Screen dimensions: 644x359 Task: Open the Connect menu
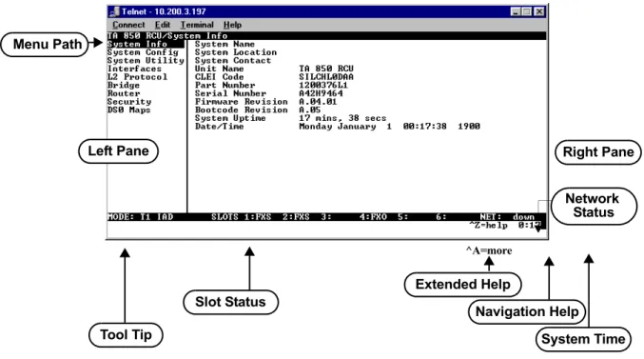tap(128, 25)
